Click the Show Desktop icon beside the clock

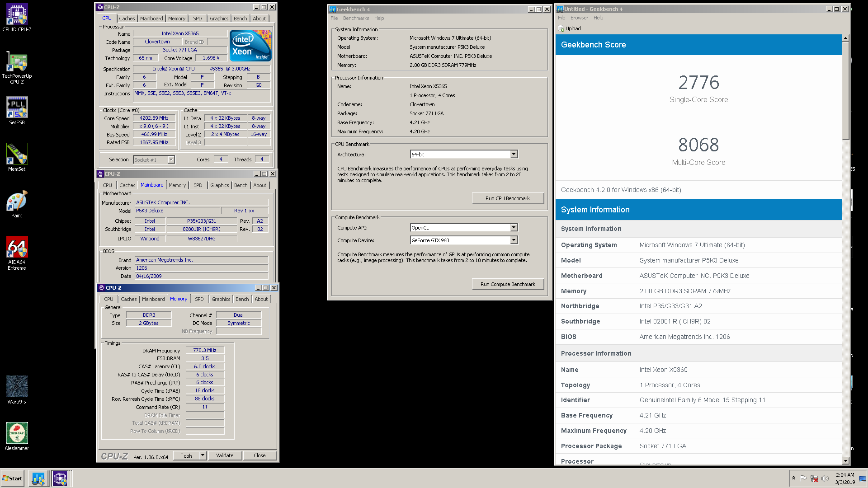pos(863,479)
